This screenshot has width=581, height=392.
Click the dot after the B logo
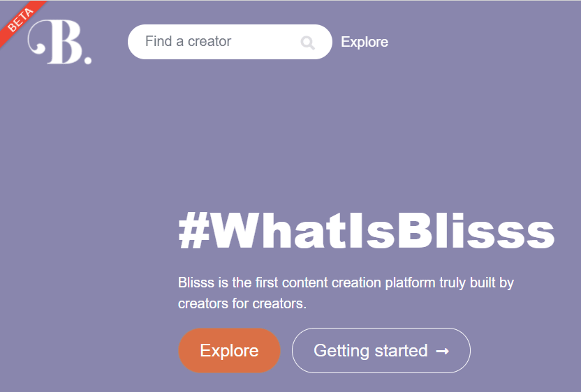coord(87,60)
